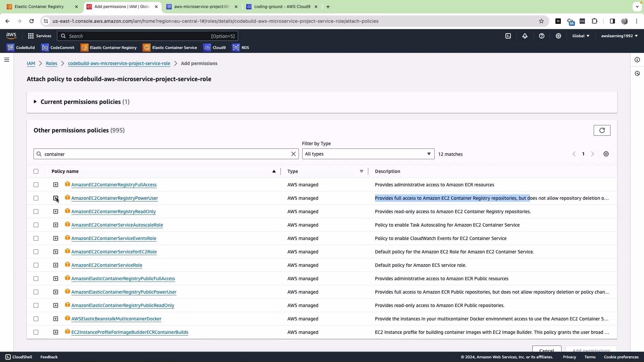Go to next page of policies

coord(592,154)
